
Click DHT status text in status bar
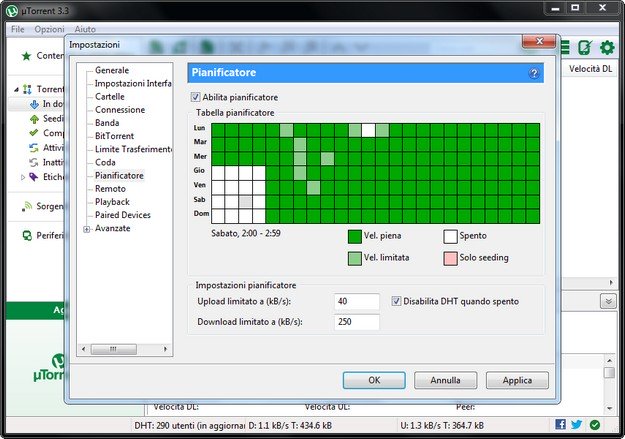(x=189, y=425)
